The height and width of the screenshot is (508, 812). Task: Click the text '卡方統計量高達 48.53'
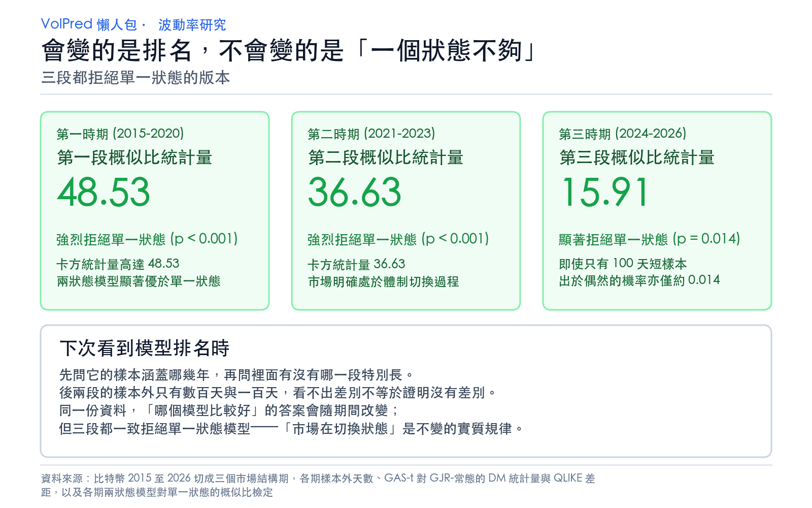(x=118, y=264)
